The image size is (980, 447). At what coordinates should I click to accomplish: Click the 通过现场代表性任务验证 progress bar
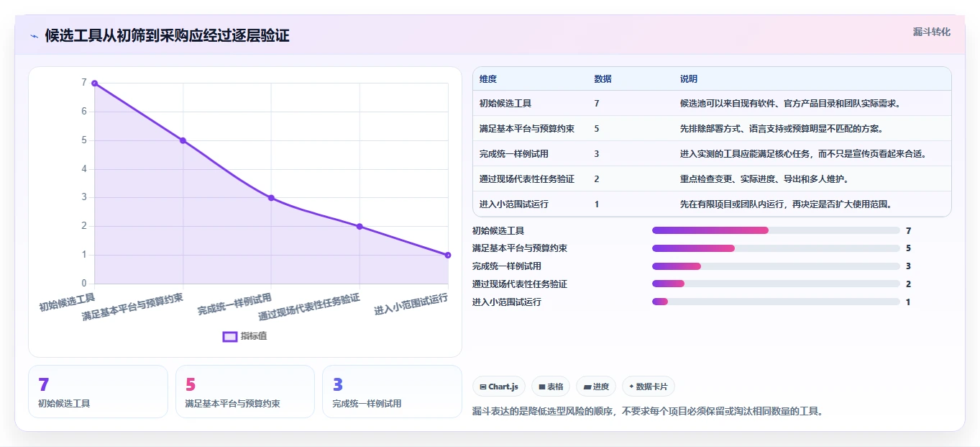776,284
